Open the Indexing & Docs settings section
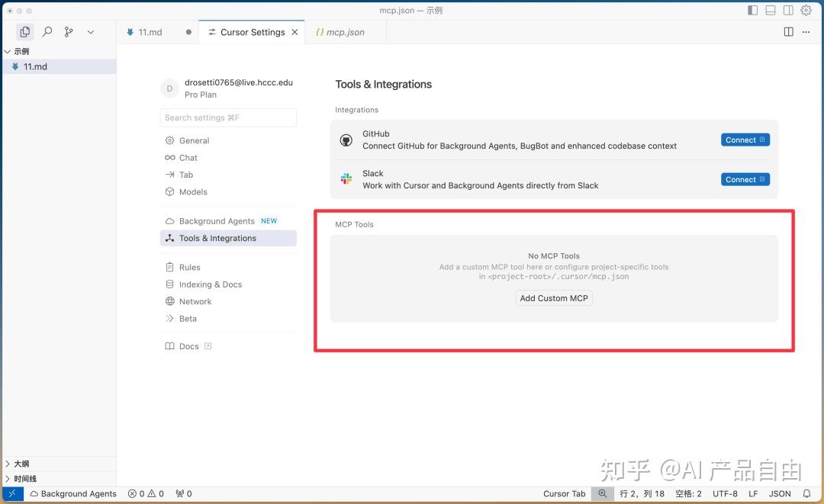This screenshot has width=824, height=504. tap(228, 284)
